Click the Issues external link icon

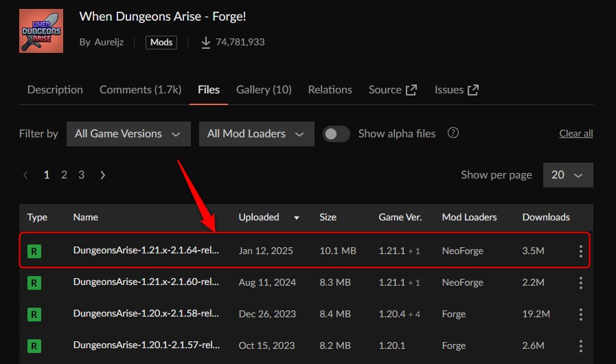coord(473,90)
